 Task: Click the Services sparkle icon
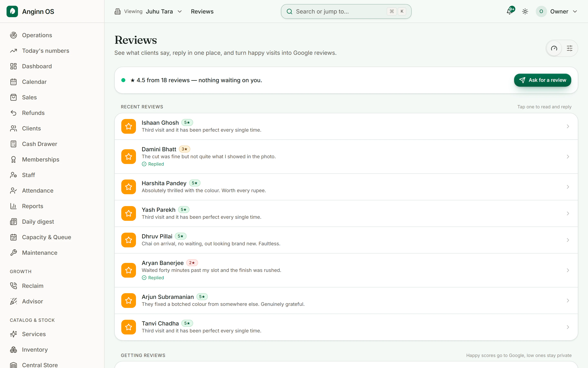coord(14,334)
